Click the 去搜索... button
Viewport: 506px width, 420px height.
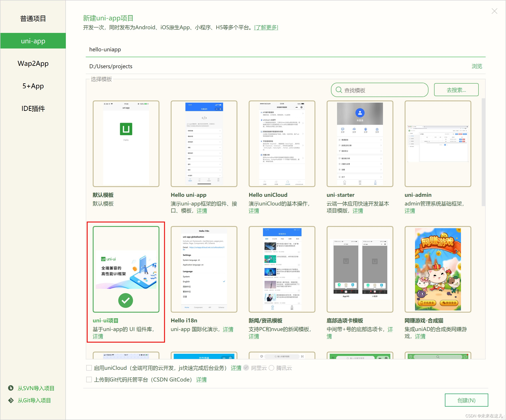(x=456, y=90)
